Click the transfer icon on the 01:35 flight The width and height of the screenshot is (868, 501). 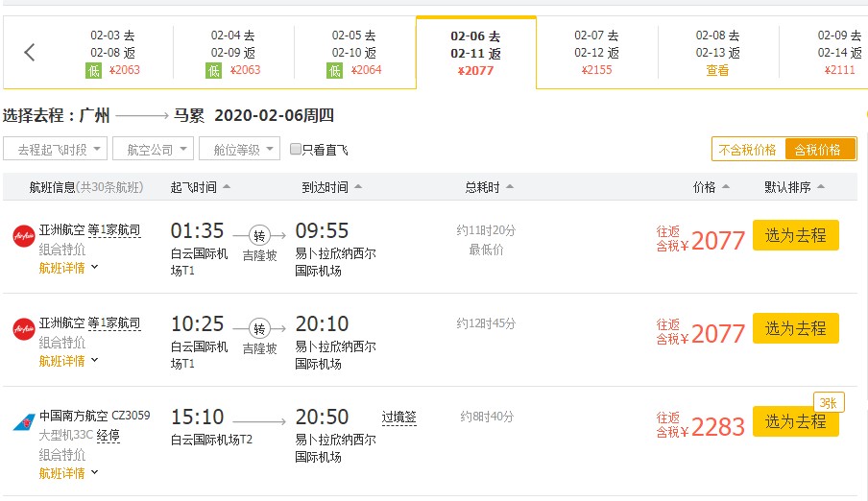(x=259, y=235)
